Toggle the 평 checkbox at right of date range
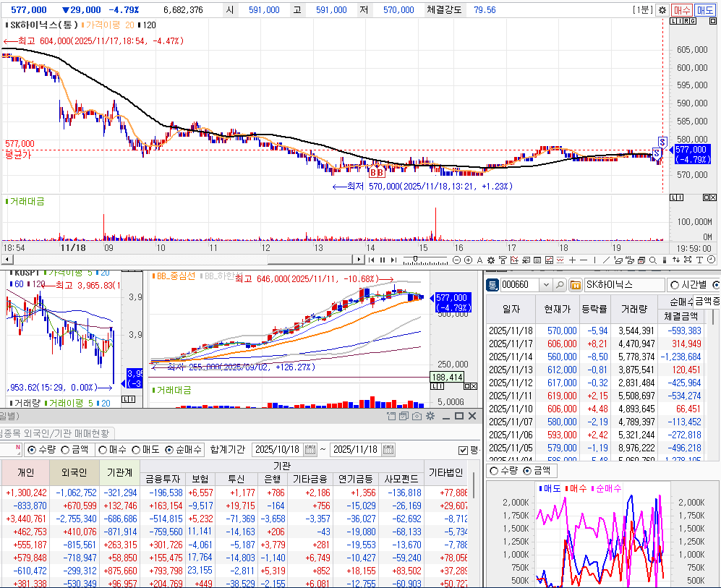Viewport: 721px width, 588px height. 463,450
